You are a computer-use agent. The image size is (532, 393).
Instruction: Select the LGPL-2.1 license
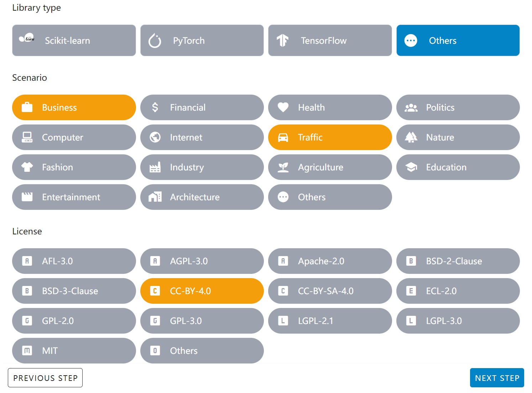pyautogui.click(x=330, y=321)
